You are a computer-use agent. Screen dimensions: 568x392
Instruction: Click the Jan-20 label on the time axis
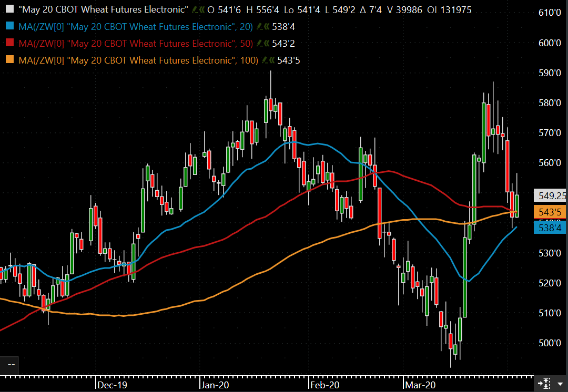(215, 385)
